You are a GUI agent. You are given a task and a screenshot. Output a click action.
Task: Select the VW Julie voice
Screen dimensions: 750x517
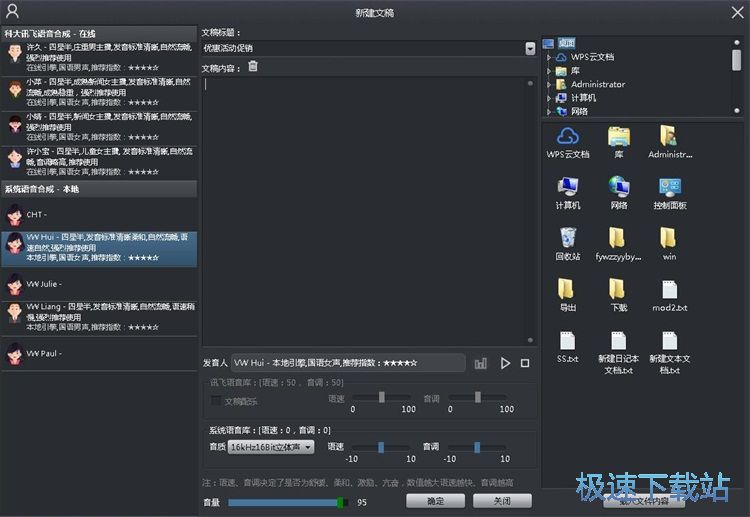(x=99, y=284)
